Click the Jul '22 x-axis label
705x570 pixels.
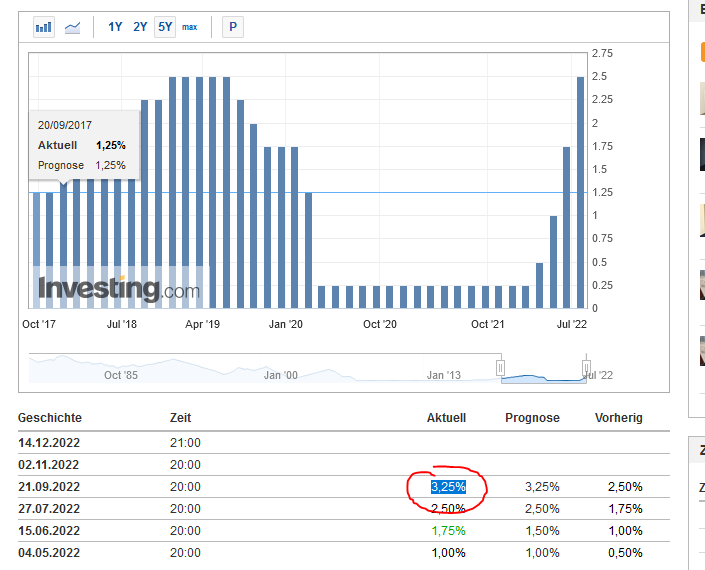572,324
